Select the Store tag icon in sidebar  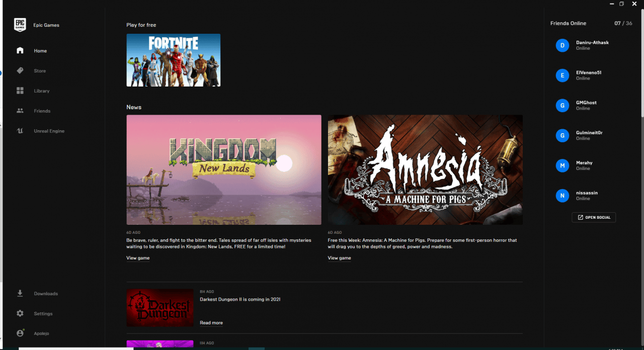point(20,70)
